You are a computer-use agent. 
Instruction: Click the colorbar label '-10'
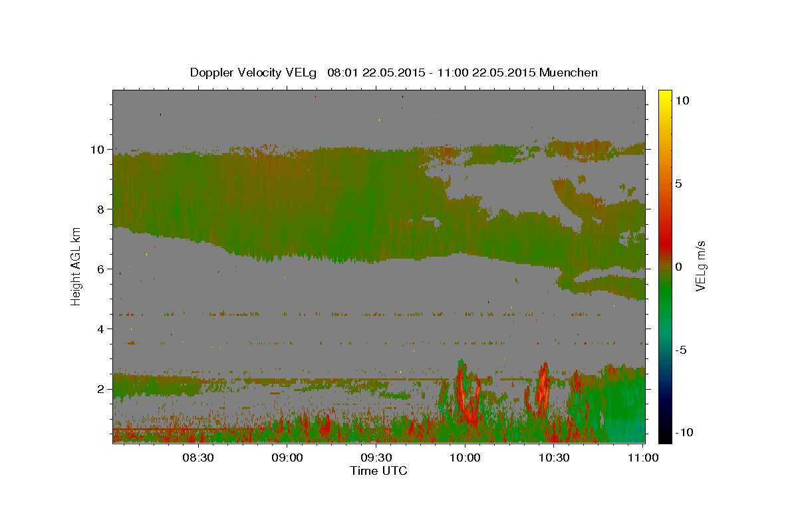pyautogui.click(x=684, y=433)
